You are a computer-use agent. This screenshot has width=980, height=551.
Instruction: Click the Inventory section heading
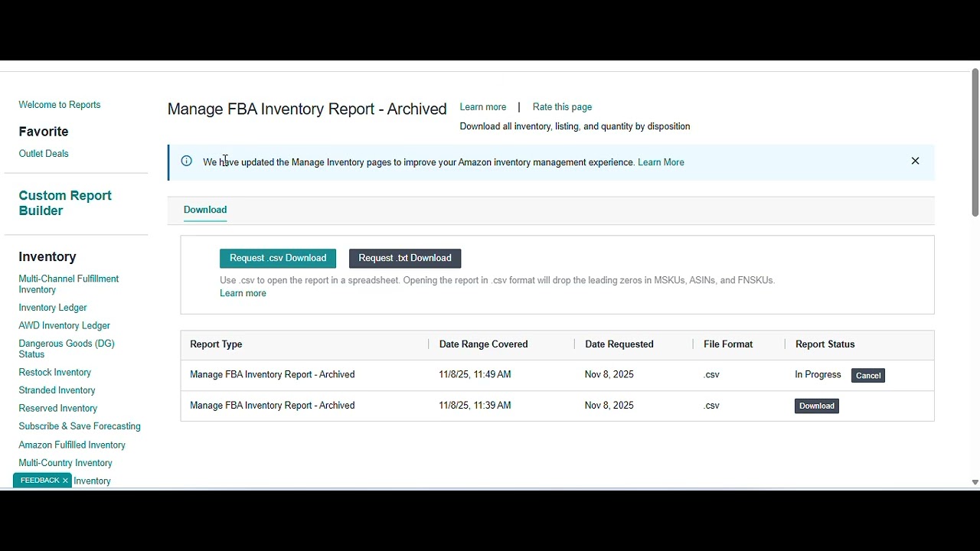(47, 256)
